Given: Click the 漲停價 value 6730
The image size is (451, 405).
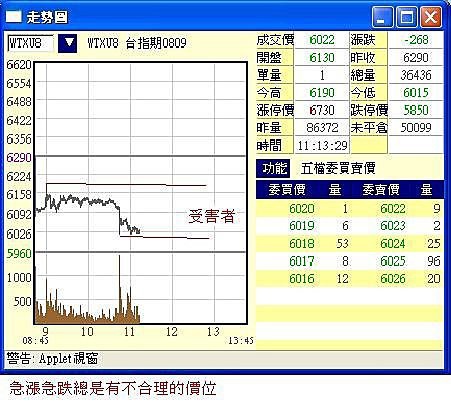Looking at the screenshot, I should click(x=322, y=110).
